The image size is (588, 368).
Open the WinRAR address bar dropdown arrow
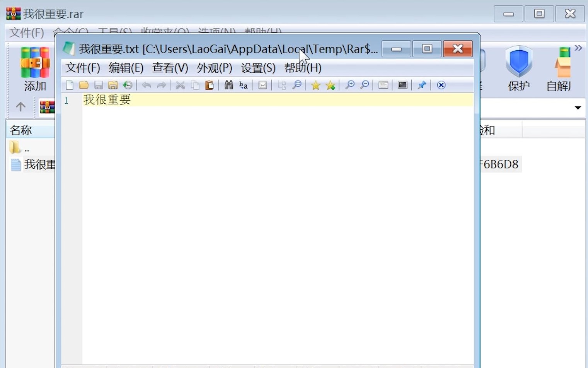[x=578, y=108]
